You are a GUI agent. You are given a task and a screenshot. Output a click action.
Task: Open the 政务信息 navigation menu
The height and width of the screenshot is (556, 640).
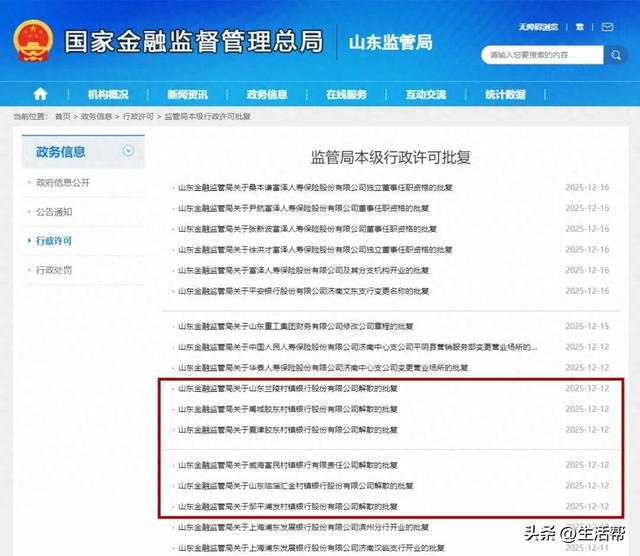click(267, 95)
